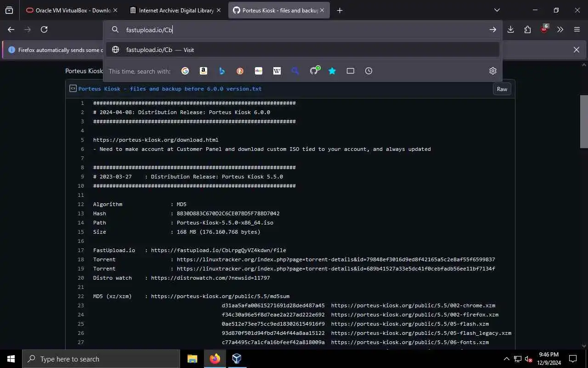Open uBlock Origin extension icon
This screenshot has width=588, height=368.
coord(544,29)
